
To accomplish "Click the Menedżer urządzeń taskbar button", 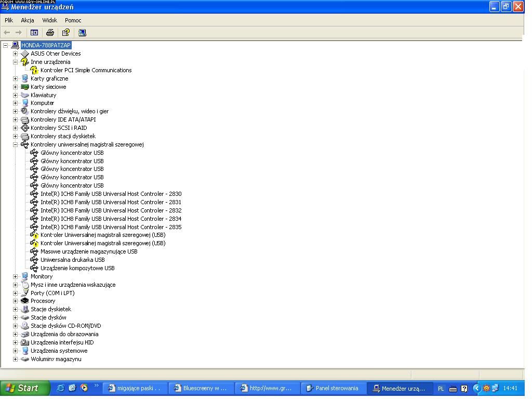I will tap(399, 388).
